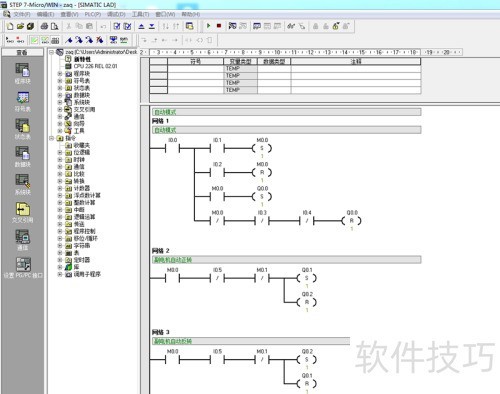Put the PLC in RUN mode with green arrow
The image size is (500, 394).
pyautogui.click(x=209, y=26)
